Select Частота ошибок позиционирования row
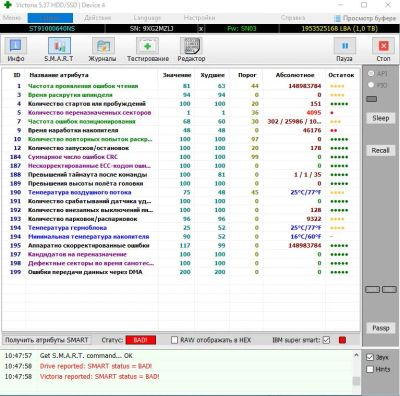The height and width of the screenshot is (396, 400). [x=181, y=122]
